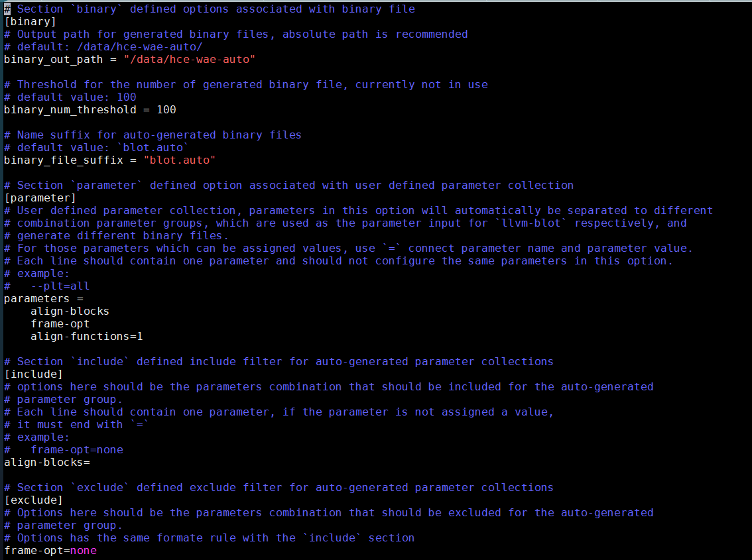
Task: Click binary_file_suffix key name
Action: coord(63,160)
